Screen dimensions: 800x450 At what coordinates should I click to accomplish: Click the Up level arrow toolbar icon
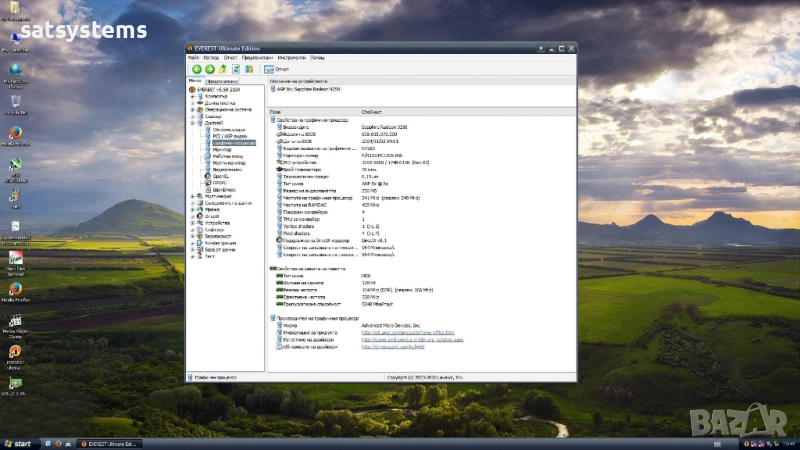(x=222, y=69)
